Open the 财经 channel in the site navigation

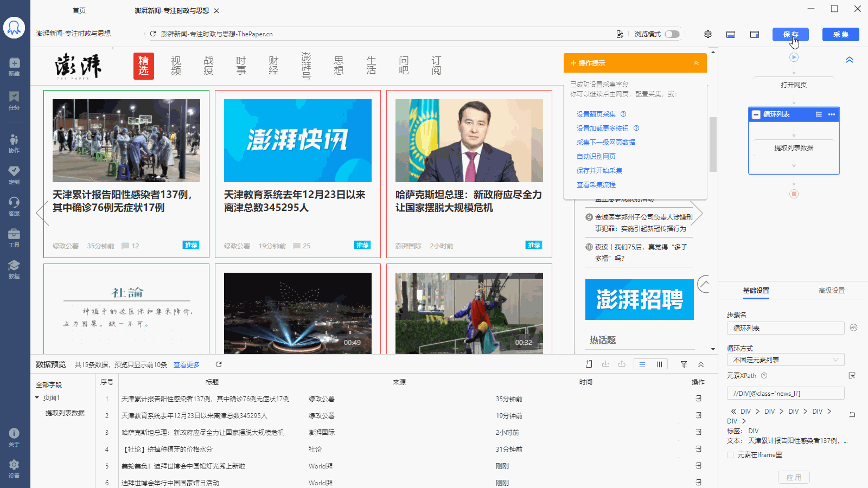pyautogui.click(x=273, y=66)
